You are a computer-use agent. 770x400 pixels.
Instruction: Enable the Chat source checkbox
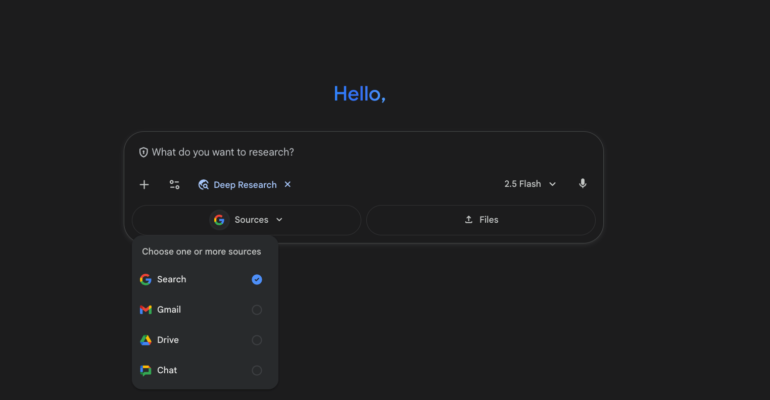click(257, 371)
